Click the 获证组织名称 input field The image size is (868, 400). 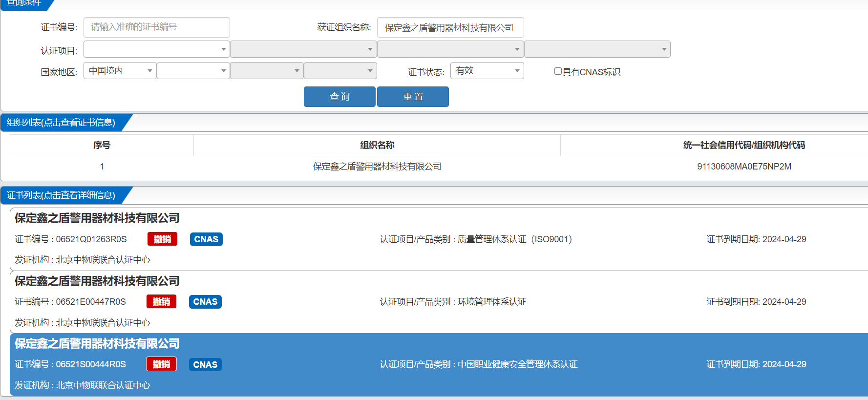(x=450, y=27)
